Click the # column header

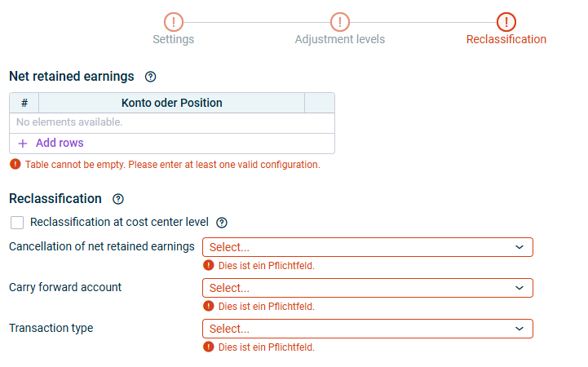click(x=24, y=103)
